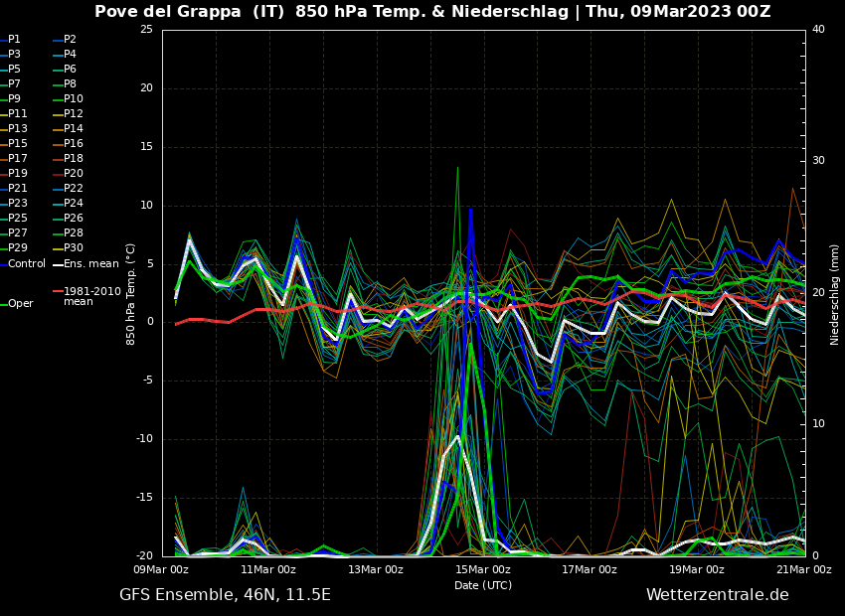Click the P13 legend entry
The width and height of the screenshot is (845, 616).
pos(14,129)
